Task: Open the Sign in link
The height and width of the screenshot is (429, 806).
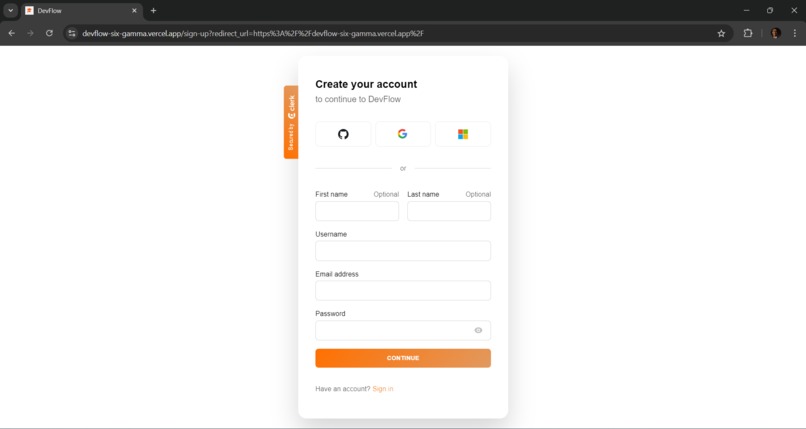Action: tap(382, 389)
